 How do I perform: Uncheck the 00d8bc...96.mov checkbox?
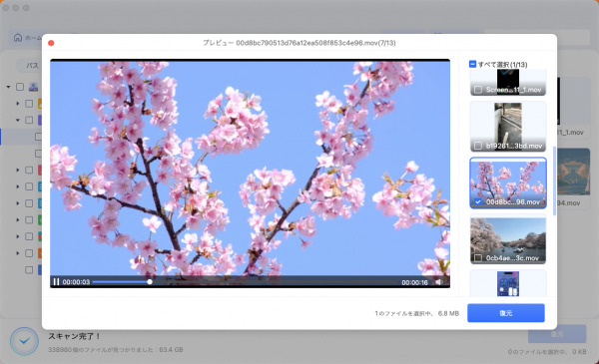click(478, 201)
